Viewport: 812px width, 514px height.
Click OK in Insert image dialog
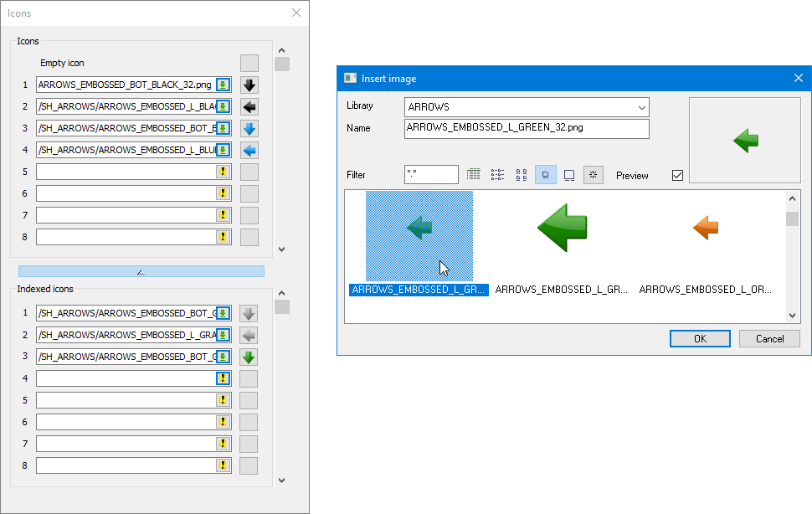(700, 338)
